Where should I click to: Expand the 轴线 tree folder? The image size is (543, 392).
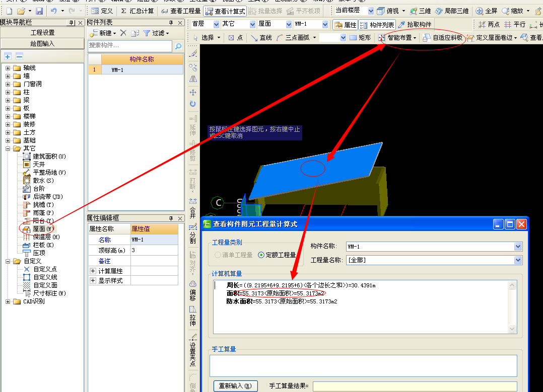pyautogui.click(x=8, y=68)
